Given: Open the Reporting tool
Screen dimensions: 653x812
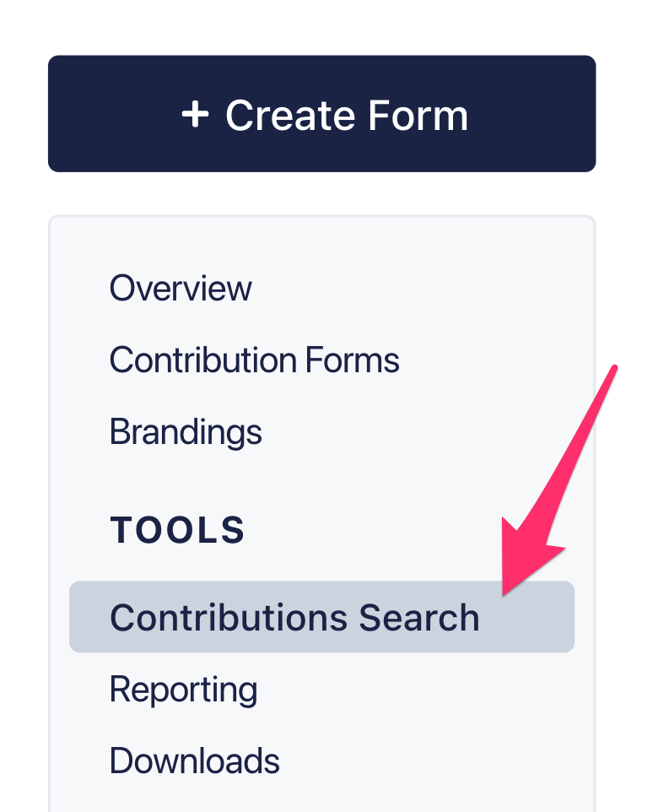Looking at the screenshot, I should [x=183, y=690].
